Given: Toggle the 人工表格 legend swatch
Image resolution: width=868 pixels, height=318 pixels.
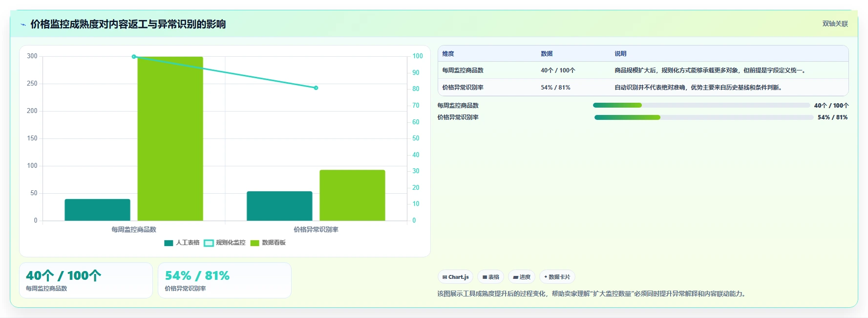Looking at the screenshot, I should (x=169, y=243).
